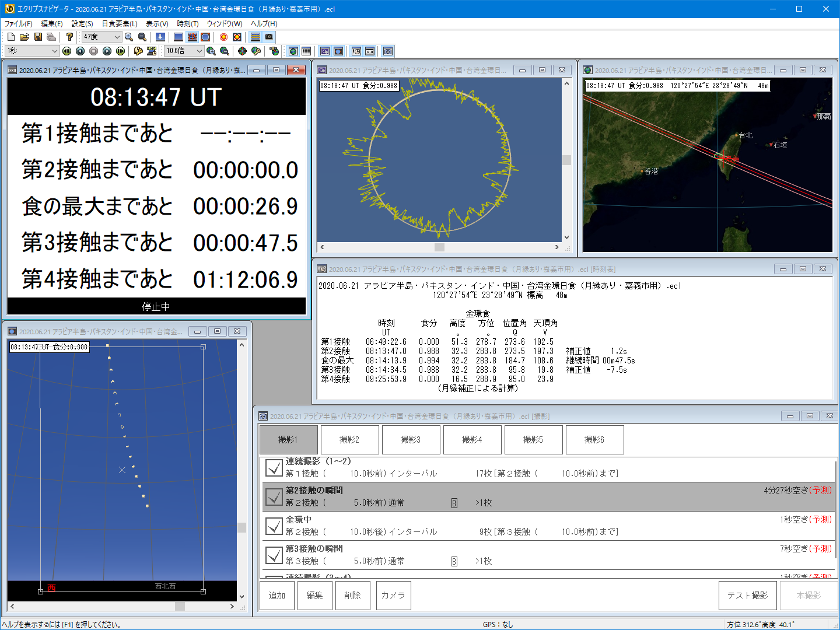Zoom in the map with globe magnifier plus
This screenshot has height=630, width=840.
(211, 51)
